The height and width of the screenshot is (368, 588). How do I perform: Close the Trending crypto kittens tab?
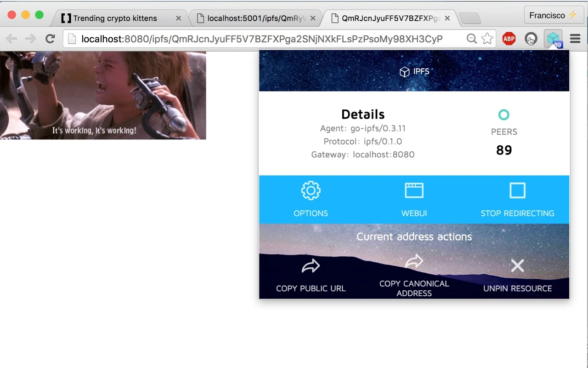[x=178, y=18]
